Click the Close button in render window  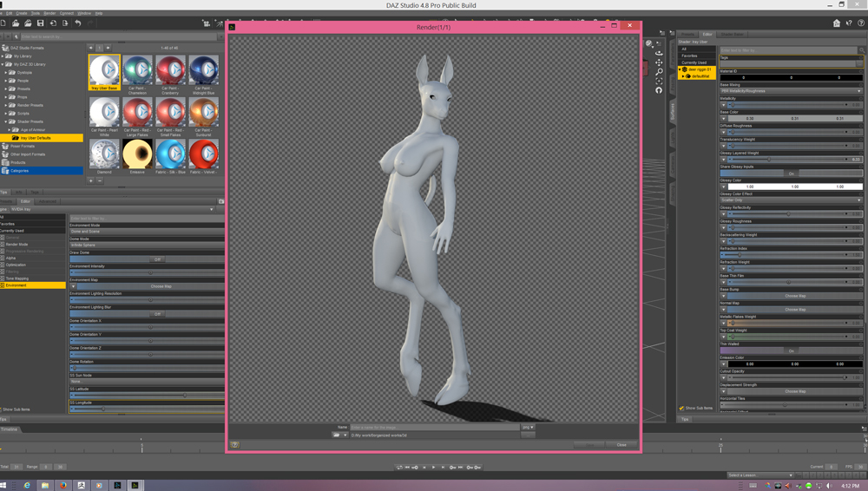621,445
